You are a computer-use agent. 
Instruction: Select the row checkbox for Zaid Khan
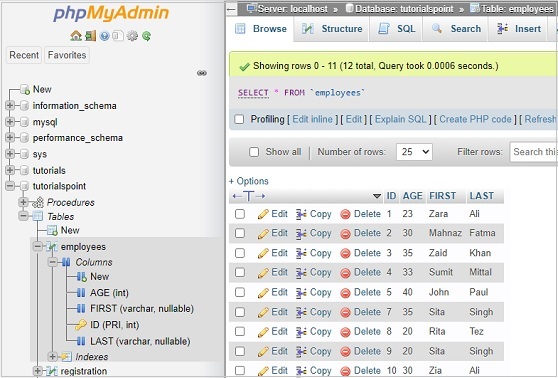click(x=240, y=253)
